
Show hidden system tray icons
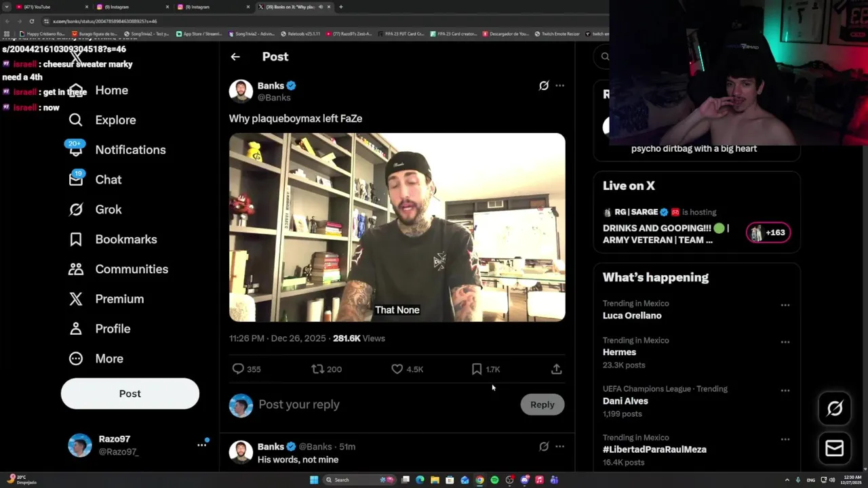point(787,480)
